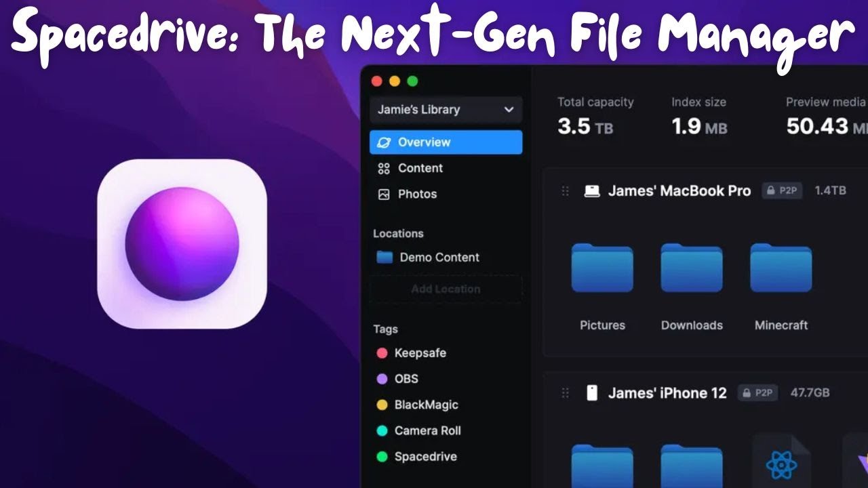The height and width of the screenshot is (488, 868).
Task: Click the teal Camera Roll color dot
Action: (x=382, y=430)
